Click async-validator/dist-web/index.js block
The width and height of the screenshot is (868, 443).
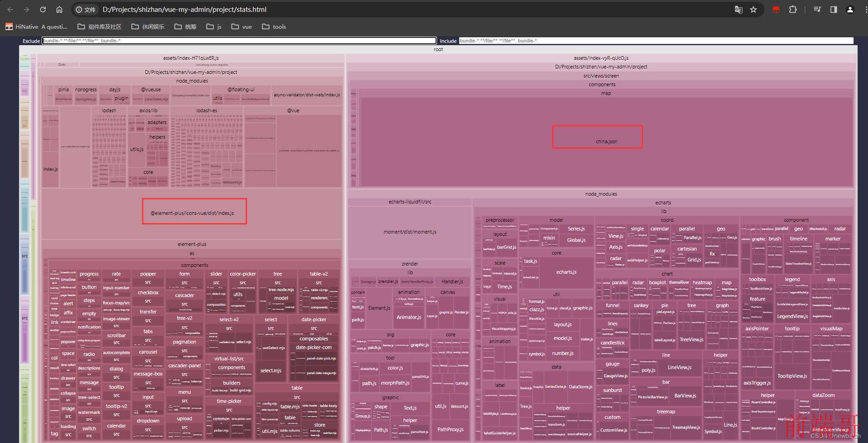coord(307,95)
